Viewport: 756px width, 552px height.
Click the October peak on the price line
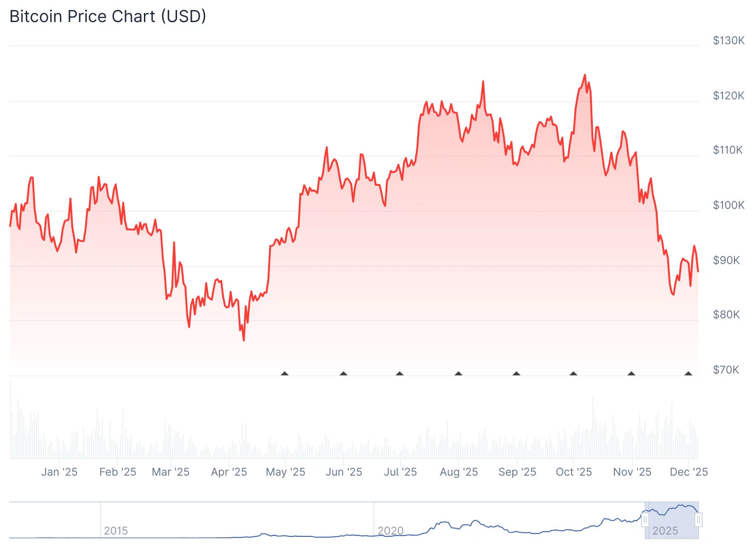coord(585,75)
